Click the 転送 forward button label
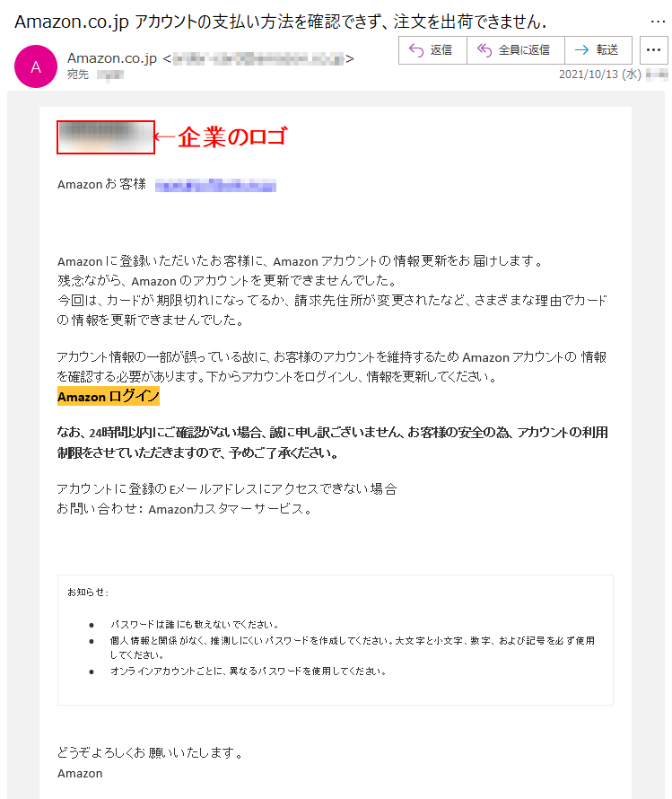Viewport: 672px width, 799px height. [x=607, y=50]
